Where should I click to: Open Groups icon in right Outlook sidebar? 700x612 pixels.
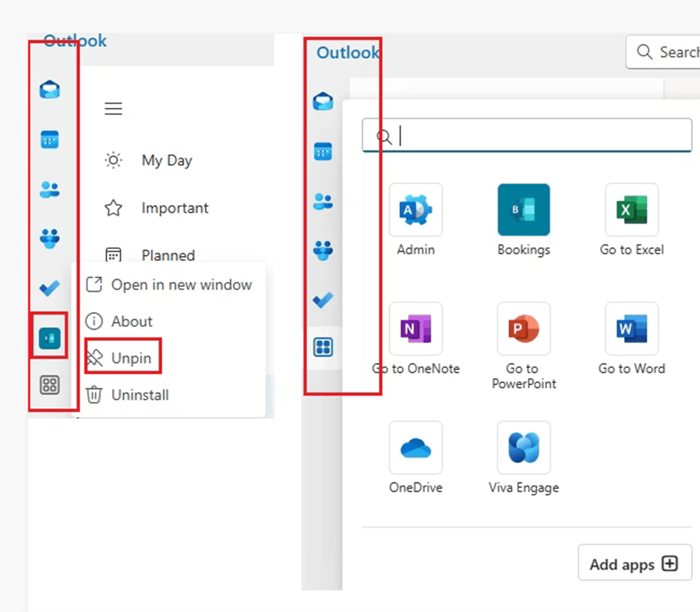pyautogui.click(x=323, y=250)
